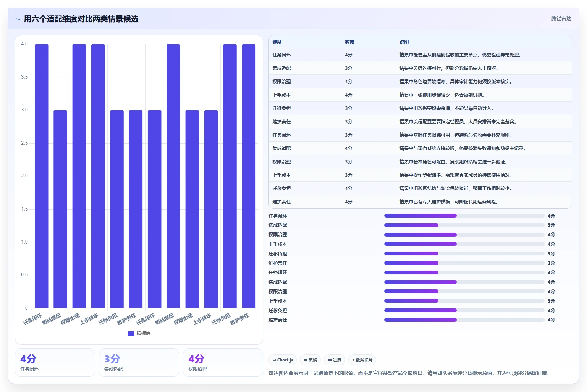Click the 数据卡片 chip
The image size is (587, 392).
[x=362, y=360]
